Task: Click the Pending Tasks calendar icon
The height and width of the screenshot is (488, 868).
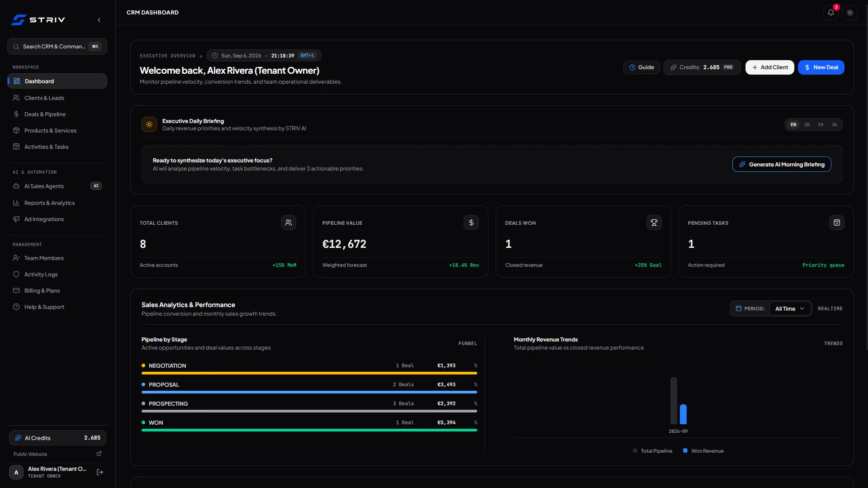Action: [x=837, y=223]
